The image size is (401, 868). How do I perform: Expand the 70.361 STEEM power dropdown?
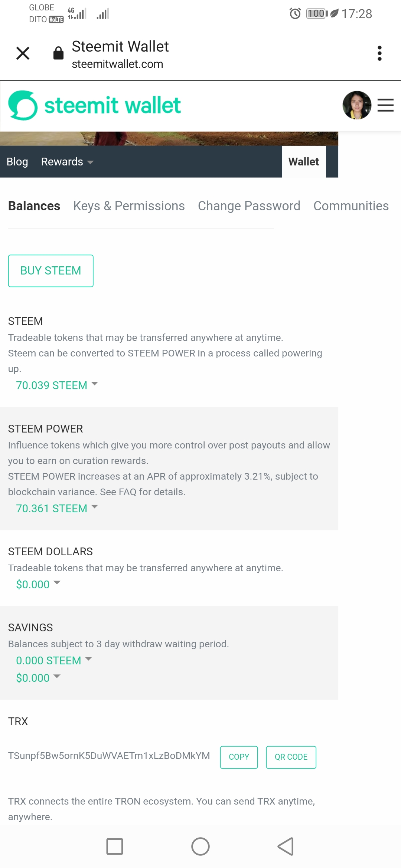click(57, 508)
